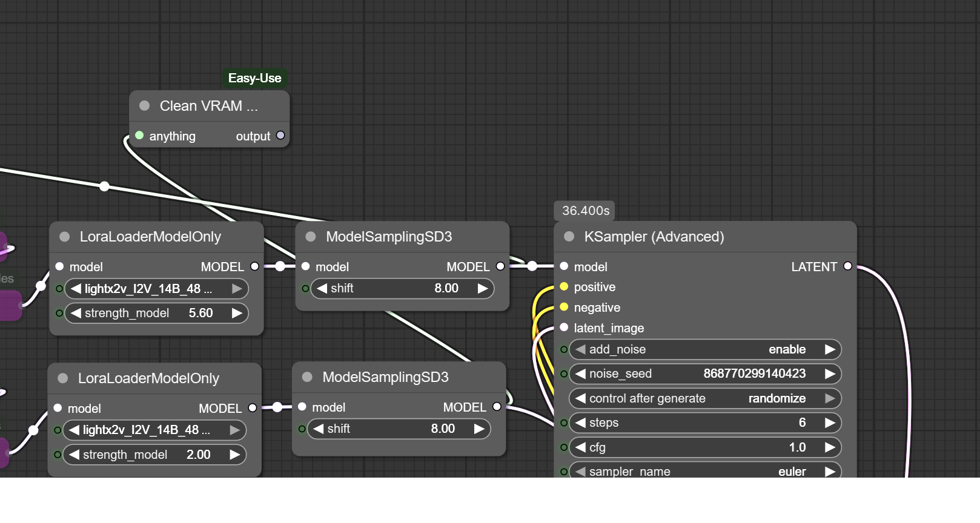Screen dimensions: 980x523
Task: Click the reroute dot between lower LoraLoader and ModelSamplingSD3
Action: point(277,407)
